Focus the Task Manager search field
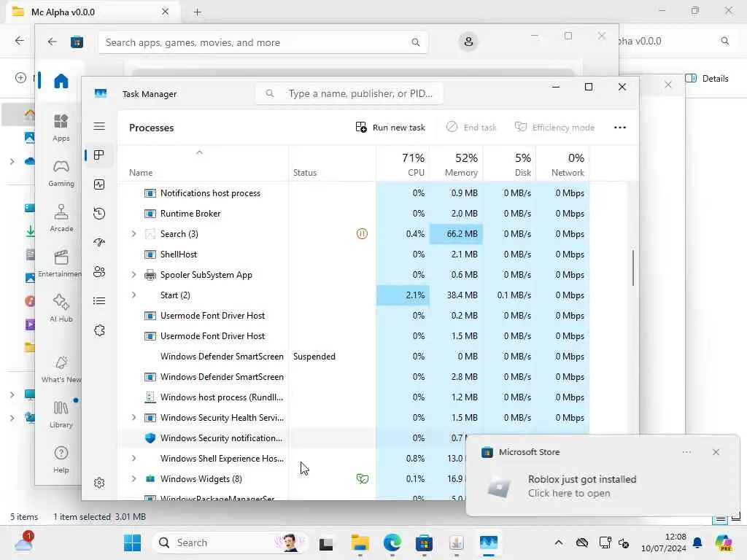 pos(349,94)
